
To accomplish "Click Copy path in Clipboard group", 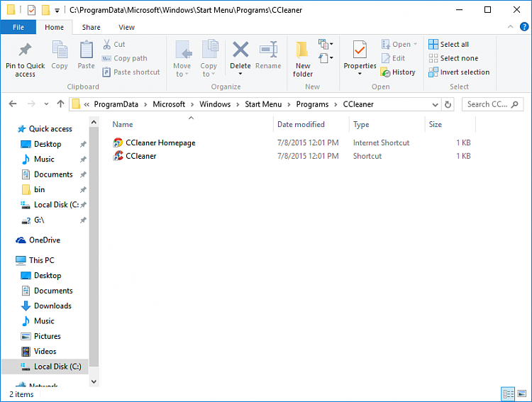I will pos(125,58).
